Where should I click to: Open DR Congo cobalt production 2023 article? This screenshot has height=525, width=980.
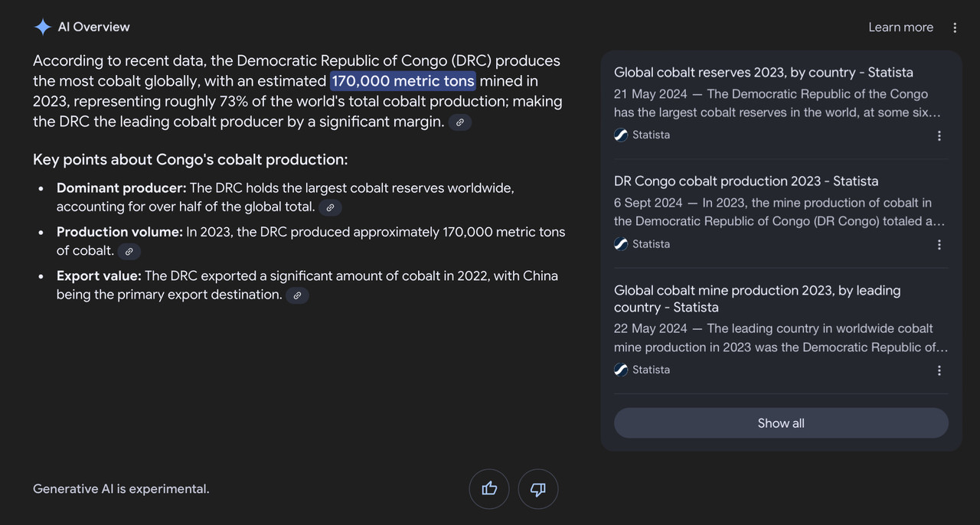point(746,181)
